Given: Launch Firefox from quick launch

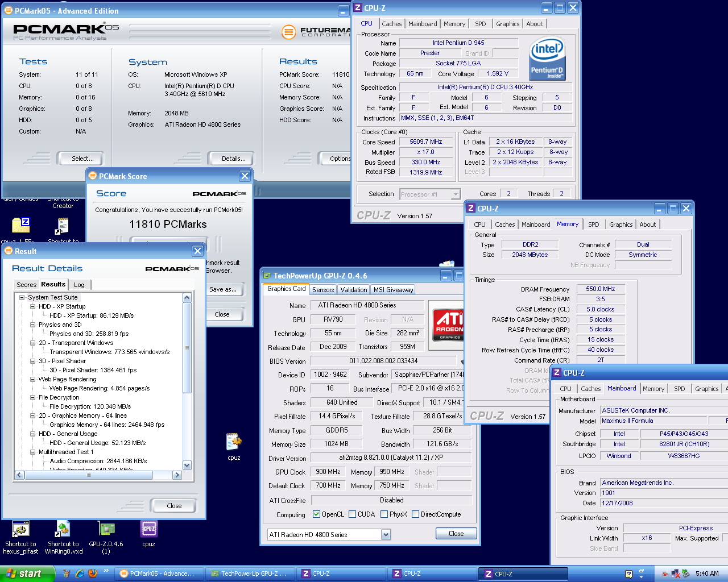Looking at the screenshot, I should [x=92, y=573].
